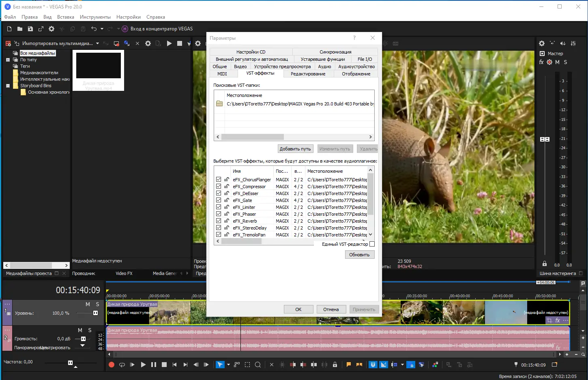Click the Обновить button
The width and height of the screenshot is (588, 380).
359,254
